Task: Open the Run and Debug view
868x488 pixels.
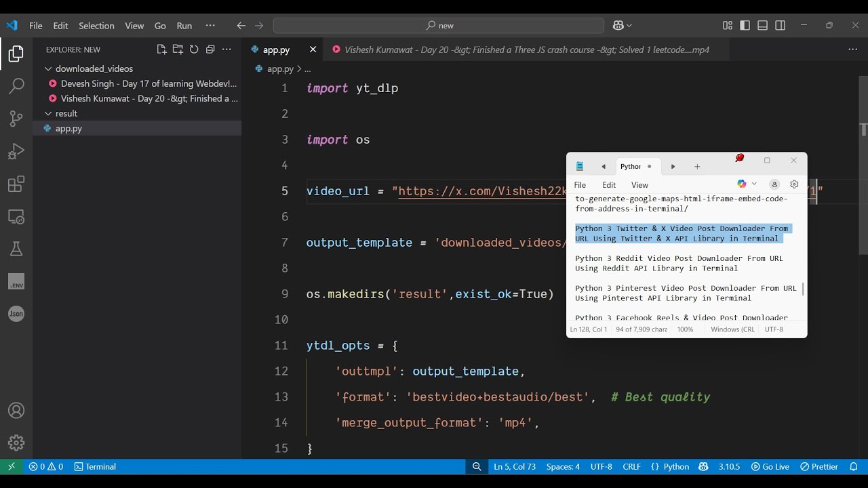Action: pyautogui.click(x=16, y=151)
